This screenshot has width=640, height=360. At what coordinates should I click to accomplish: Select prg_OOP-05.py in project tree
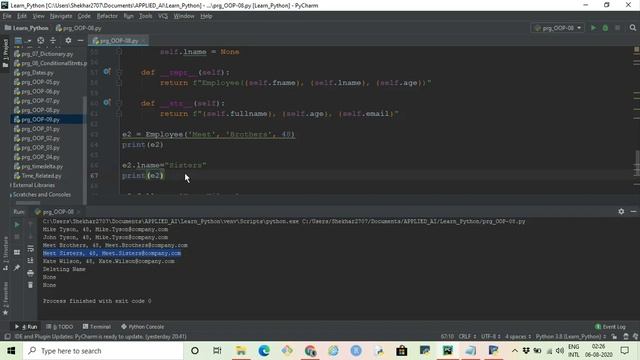[40, 82]
